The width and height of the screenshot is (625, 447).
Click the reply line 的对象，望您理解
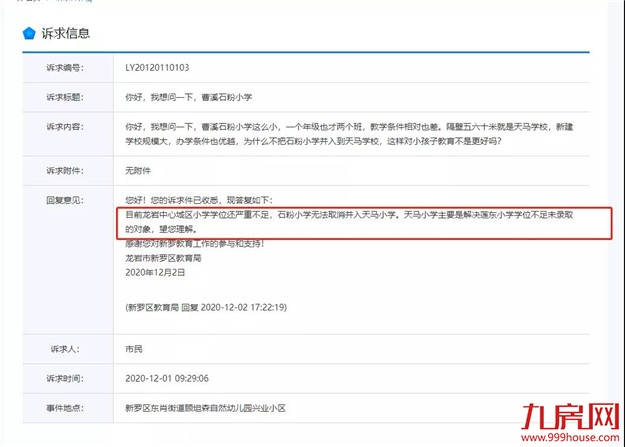(x=161, y=229)
